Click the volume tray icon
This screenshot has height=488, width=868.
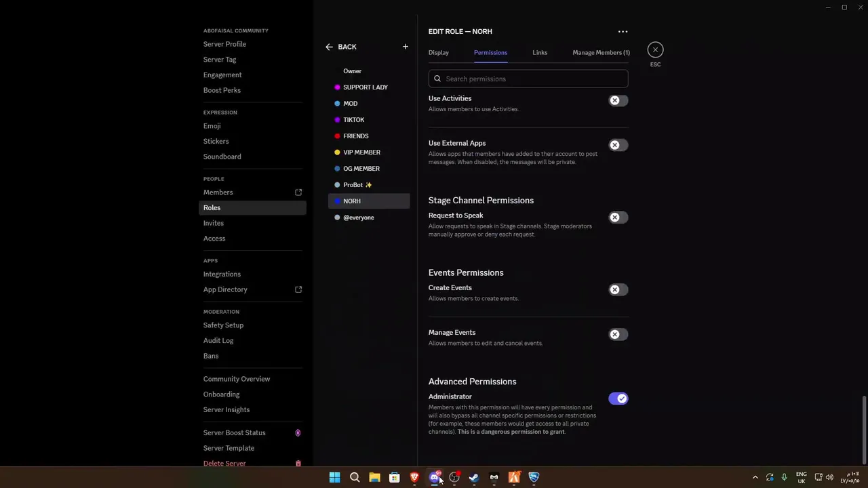tap(829, 477)
